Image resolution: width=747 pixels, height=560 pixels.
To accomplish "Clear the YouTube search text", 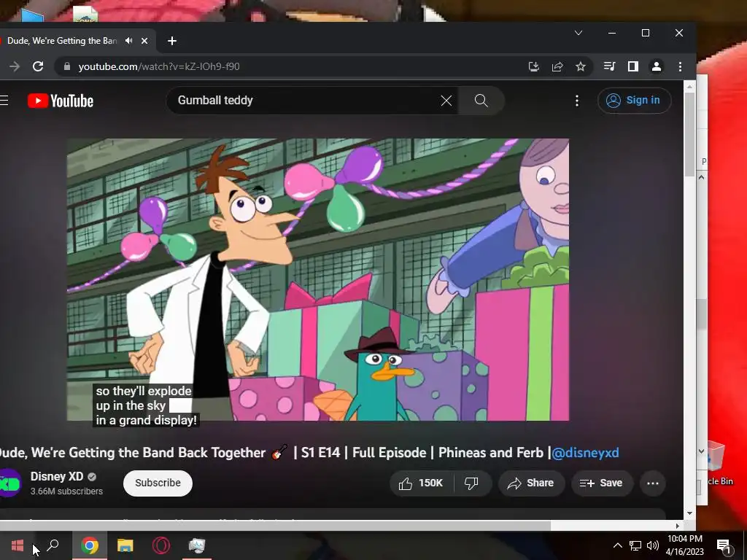I will 446,101.
